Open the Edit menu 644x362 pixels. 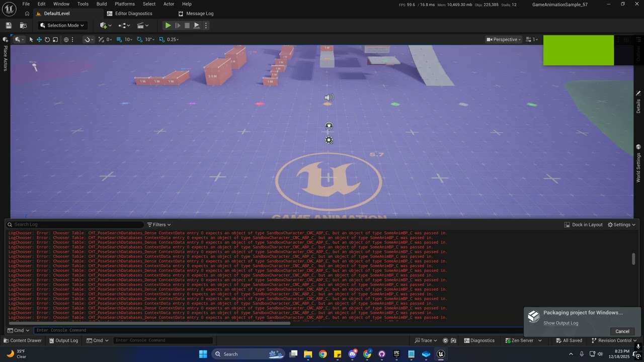pyautogui.click(x=41, y=4)
